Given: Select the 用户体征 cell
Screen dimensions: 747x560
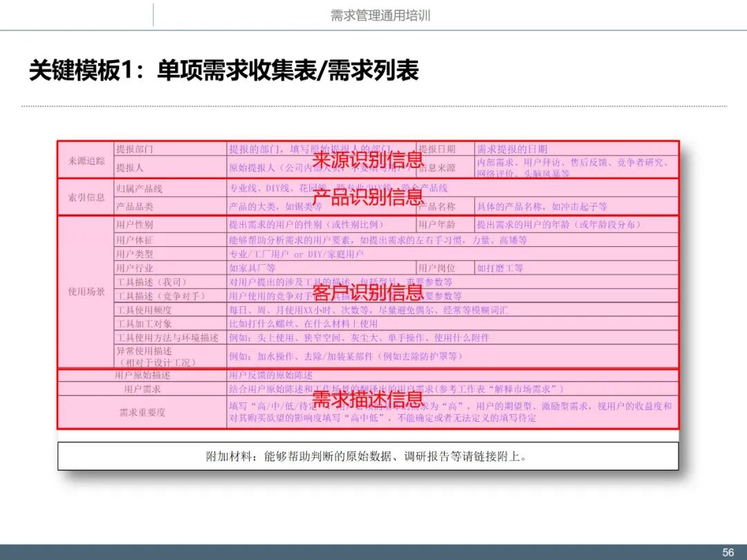Looking at the screenshot, I should pyautogui.click(x=171, y=240).
